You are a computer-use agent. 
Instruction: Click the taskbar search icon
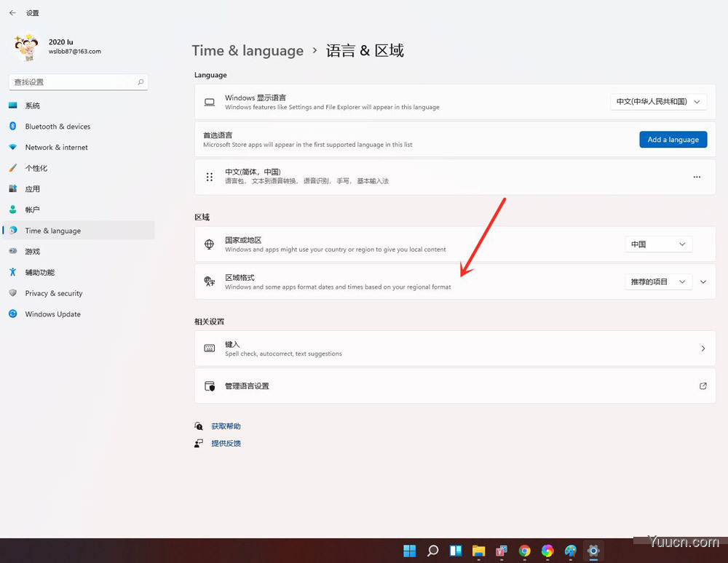click(432, 551)
